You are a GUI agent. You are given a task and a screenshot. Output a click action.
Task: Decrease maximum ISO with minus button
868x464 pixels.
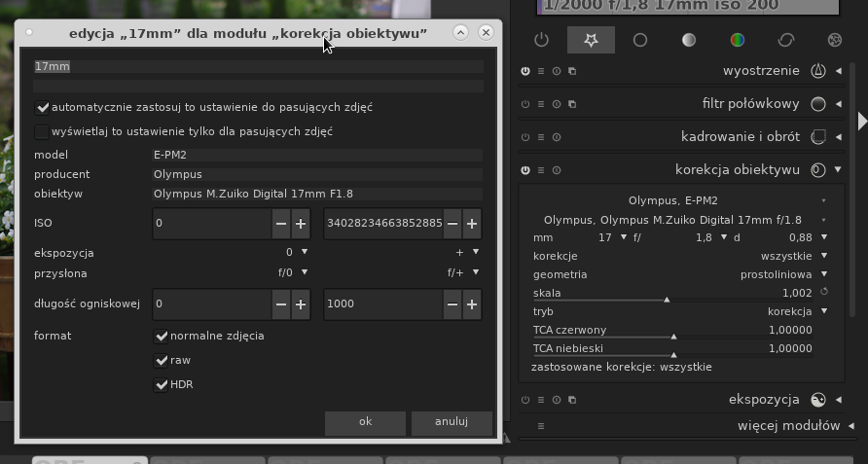click(x=452, y=224)
